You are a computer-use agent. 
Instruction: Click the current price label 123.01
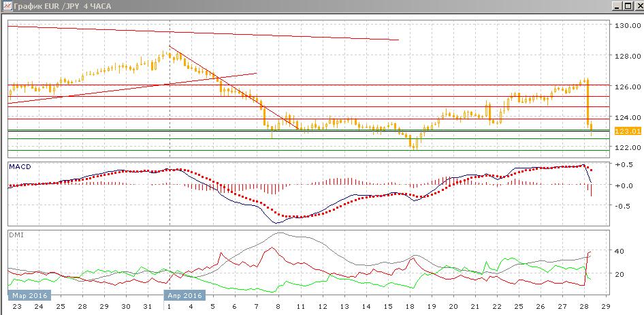[x=628, y=131]
